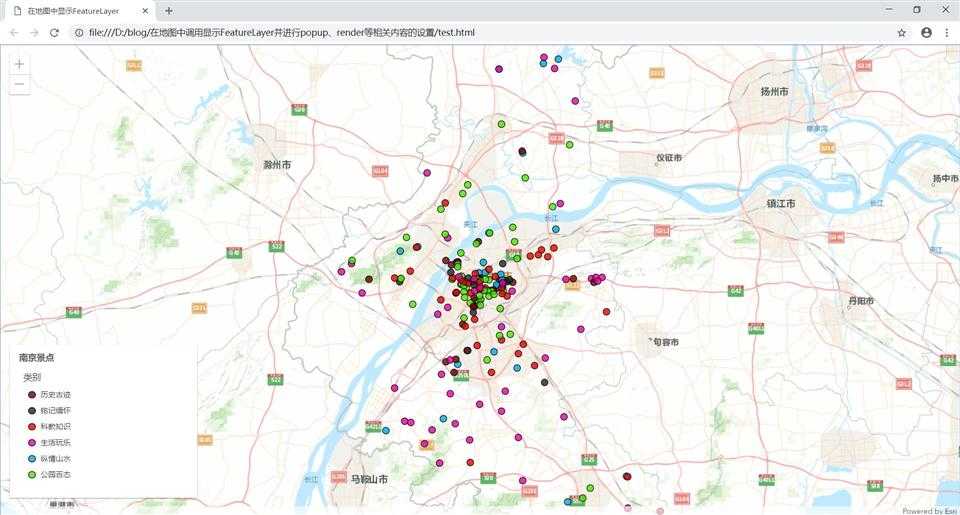Click the 类别 legend heading

(x=32, y=377)
